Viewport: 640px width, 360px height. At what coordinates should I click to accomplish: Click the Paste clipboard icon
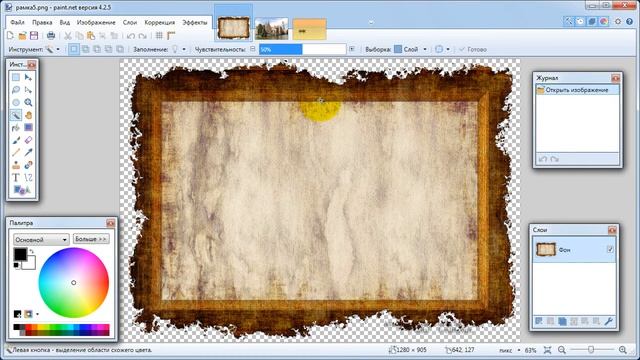coord(91,36)
